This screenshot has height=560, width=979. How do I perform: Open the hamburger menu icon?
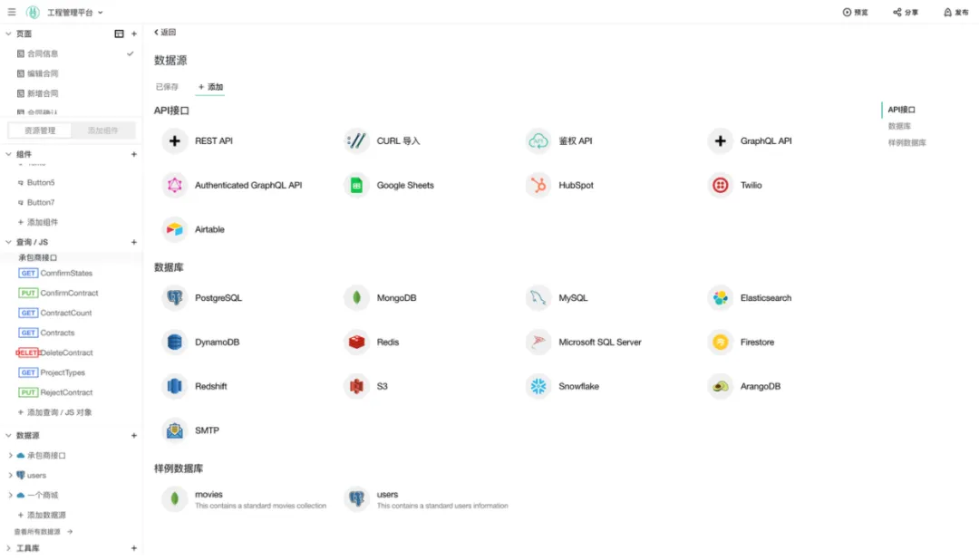[11, 12]
